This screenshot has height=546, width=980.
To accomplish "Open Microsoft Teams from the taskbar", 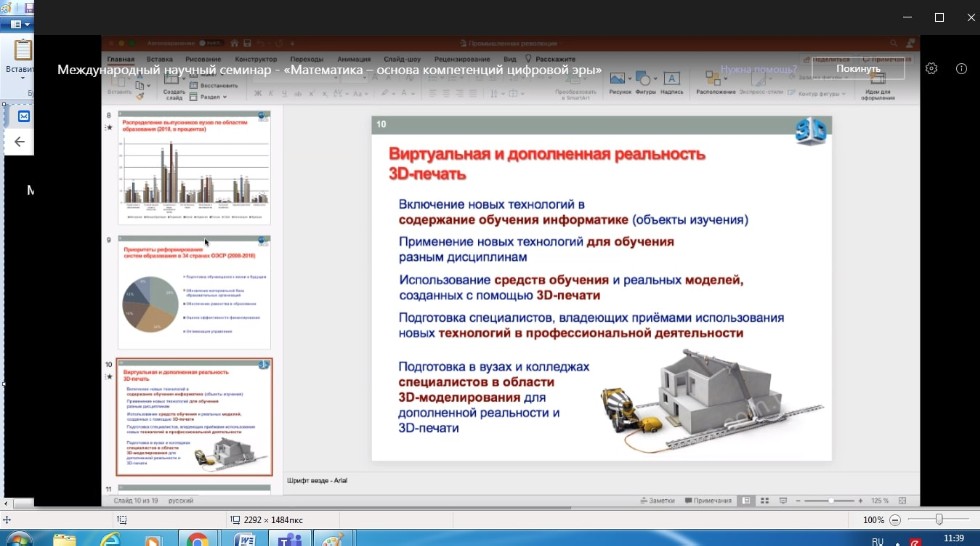I will (x=289, y=540).
